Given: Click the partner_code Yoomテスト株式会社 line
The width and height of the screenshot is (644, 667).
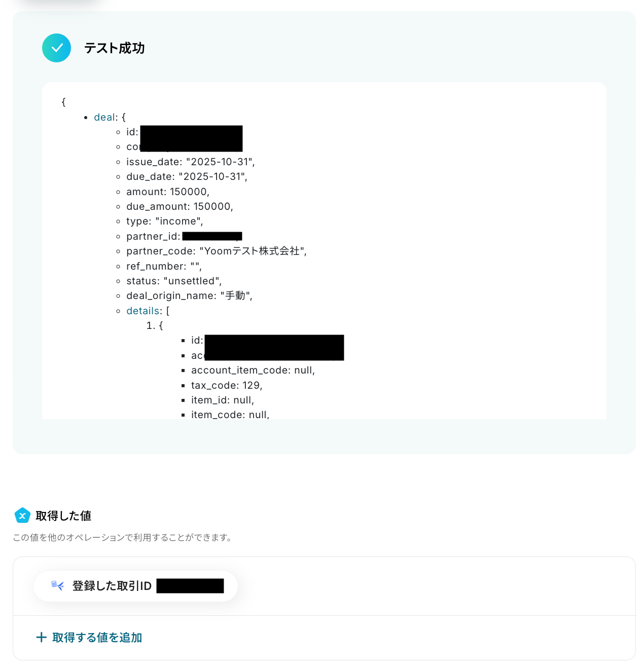Looking at the screenshot, I should (217, 251).
